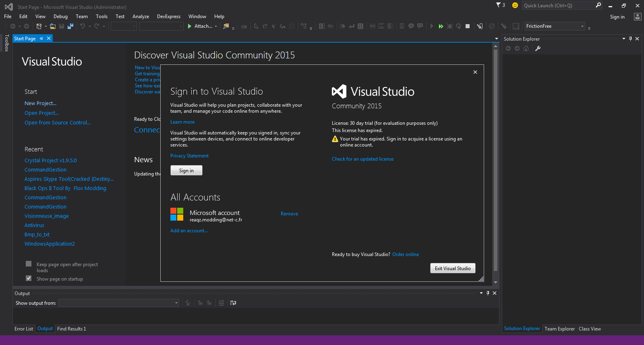Open the DevExpress menu
644x345 pixels.
[169, 17]
